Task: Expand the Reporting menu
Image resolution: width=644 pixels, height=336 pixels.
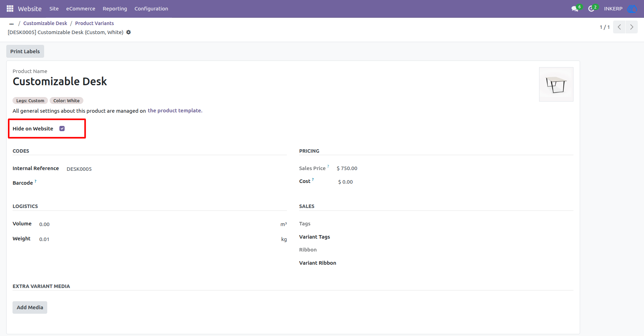Action: pos(115,9)
